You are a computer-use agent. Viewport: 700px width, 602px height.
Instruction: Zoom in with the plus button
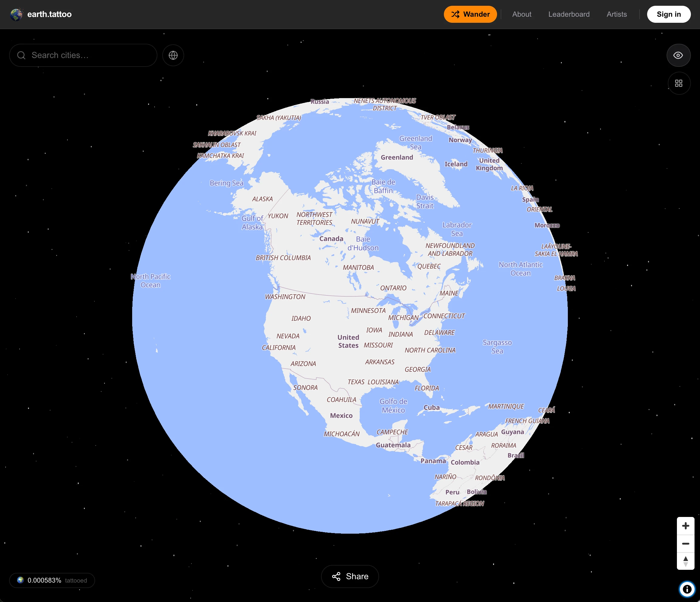(x=685, y=526)
